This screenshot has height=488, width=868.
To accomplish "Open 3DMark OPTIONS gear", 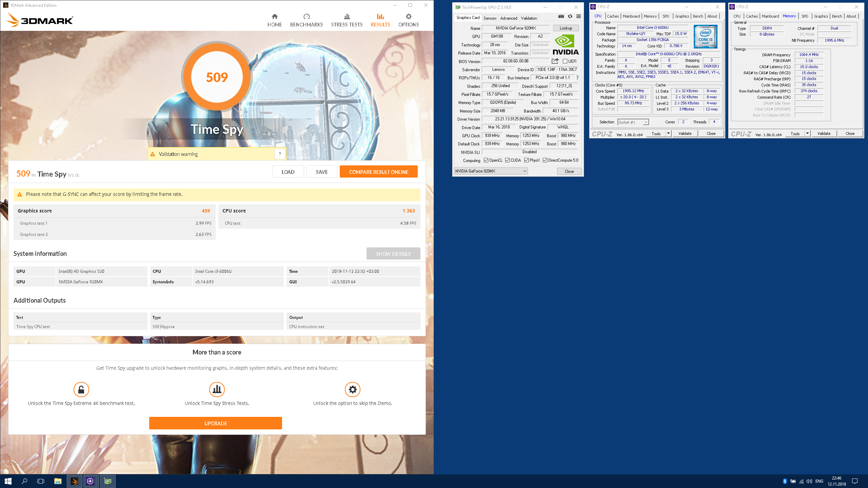I will pyautogui.click(x=409, y=20).
